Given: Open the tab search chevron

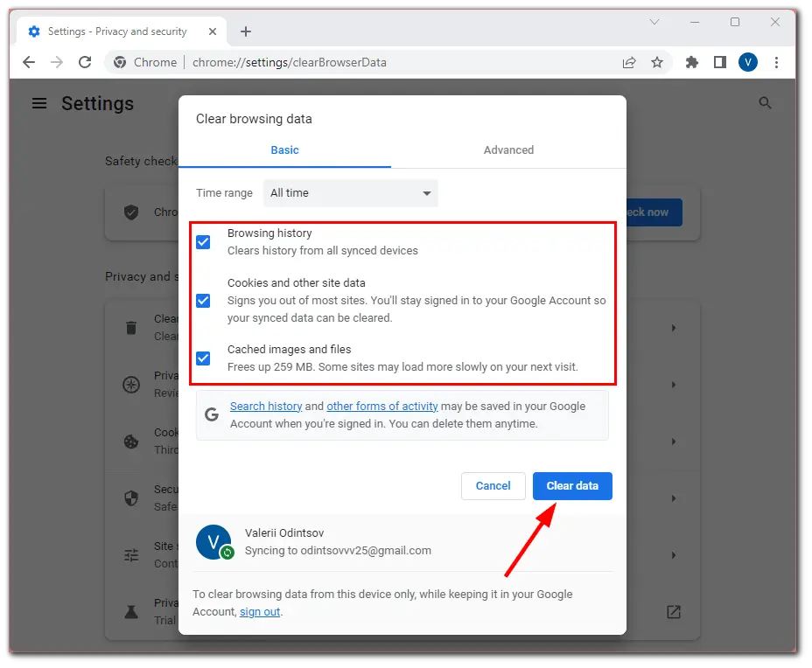Looking at the screenshot, I should [x=654, y=22].
